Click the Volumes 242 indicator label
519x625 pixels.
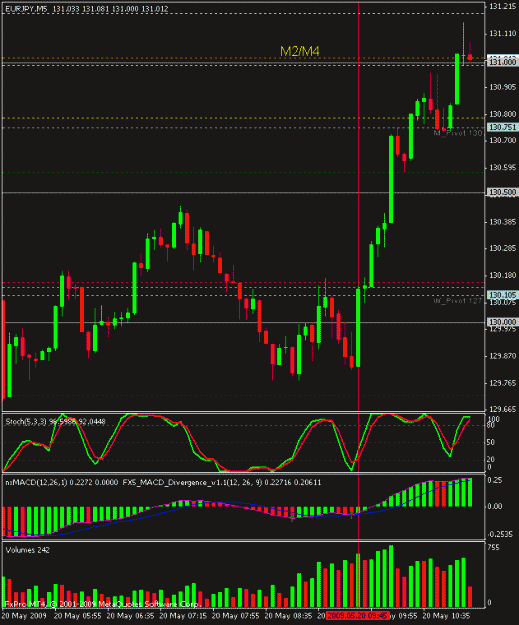(x=28, y=550)
